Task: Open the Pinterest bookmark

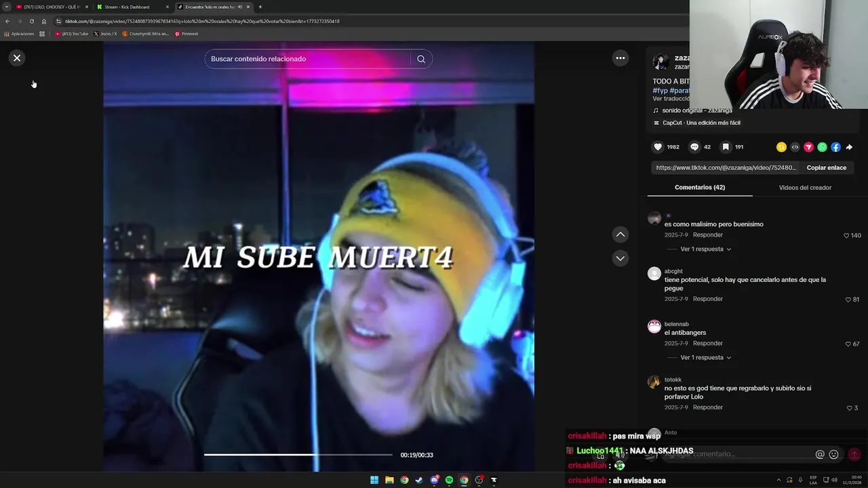Action: coord(186,33)
